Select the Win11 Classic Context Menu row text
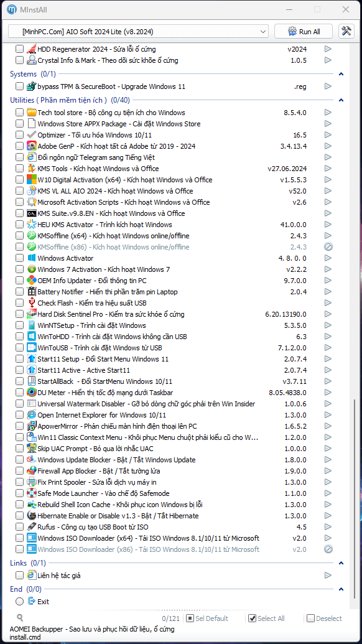Screen dimensions: 362x644 (x=148, y=437)
